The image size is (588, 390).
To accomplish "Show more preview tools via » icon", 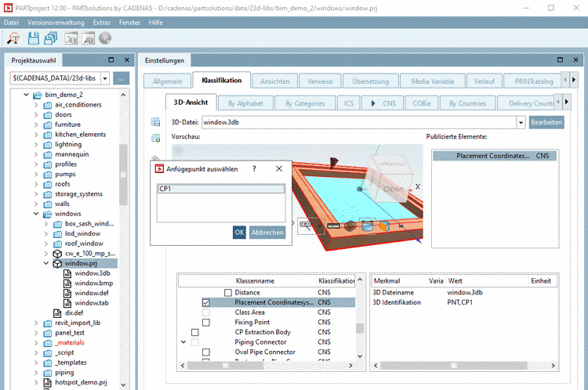I will (x=401, y=226).
